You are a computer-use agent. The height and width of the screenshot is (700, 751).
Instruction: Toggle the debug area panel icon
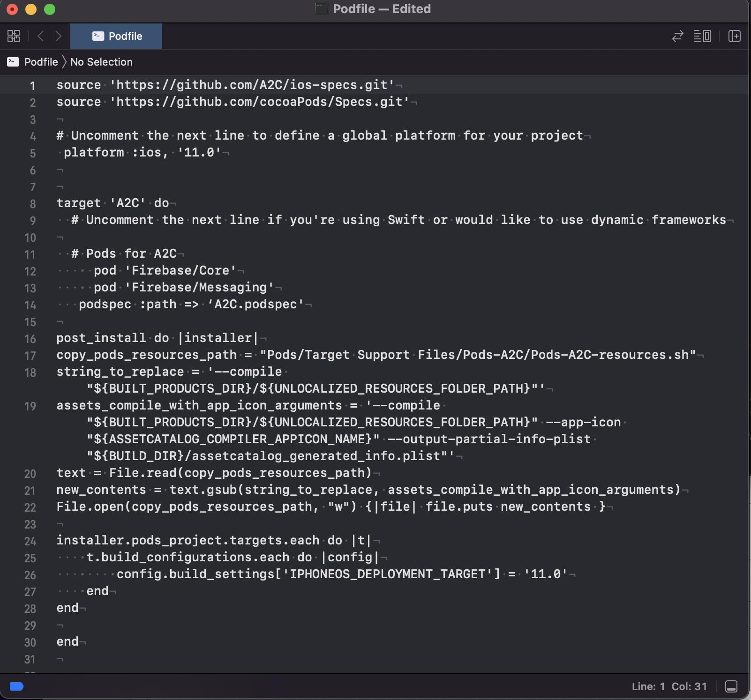coord(731,686)
